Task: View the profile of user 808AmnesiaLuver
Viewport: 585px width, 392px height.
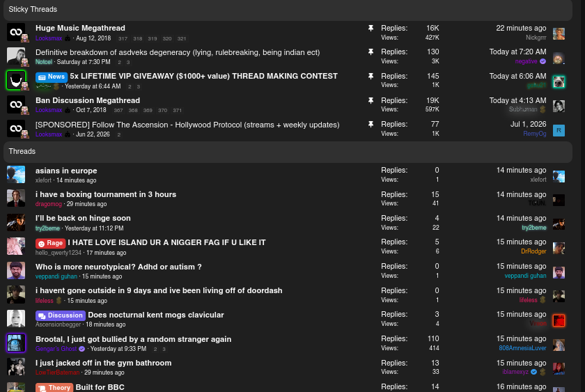Action: [522, 348]
